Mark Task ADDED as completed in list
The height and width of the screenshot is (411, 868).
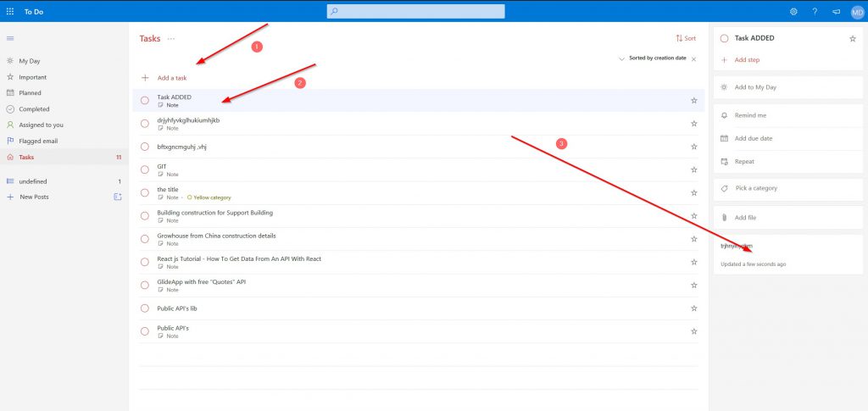[x=145, y=100]
